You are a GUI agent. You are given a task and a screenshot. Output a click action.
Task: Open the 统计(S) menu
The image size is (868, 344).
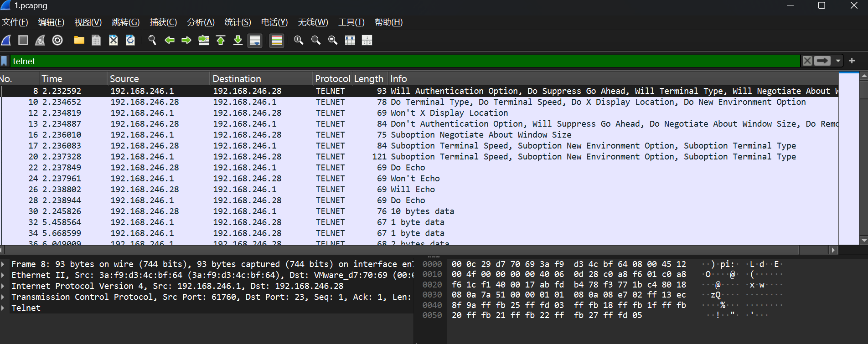point(238,22)
